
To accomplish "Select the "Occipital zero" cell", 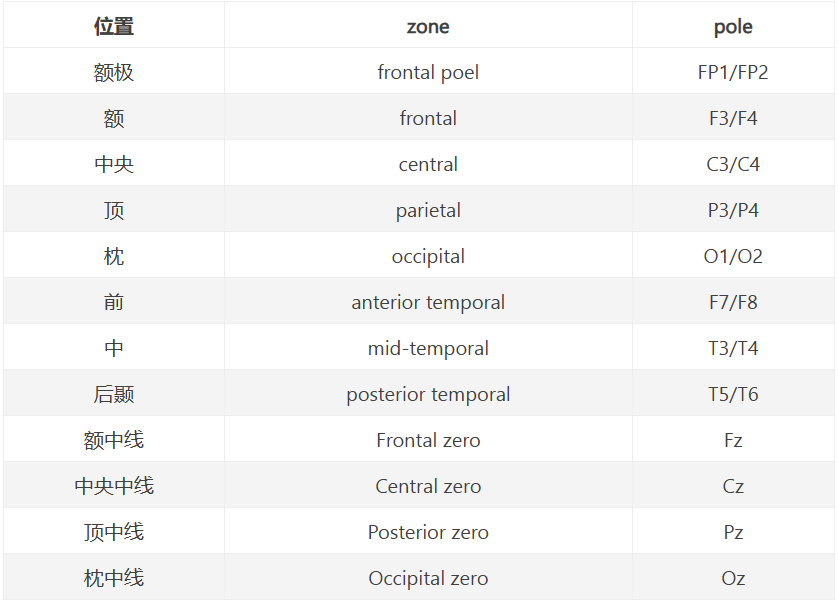I will (428, 578).
